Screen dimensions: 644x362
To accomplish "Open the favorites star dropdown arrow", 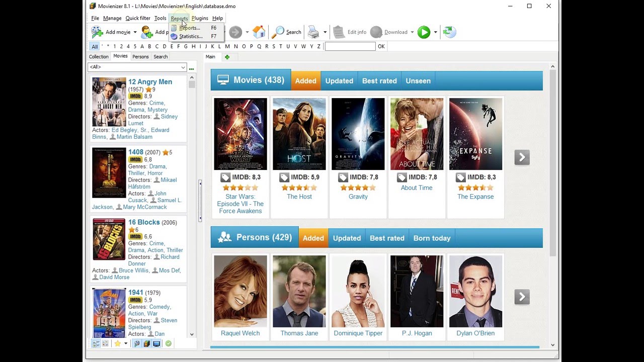I will (x=126, y=343).
